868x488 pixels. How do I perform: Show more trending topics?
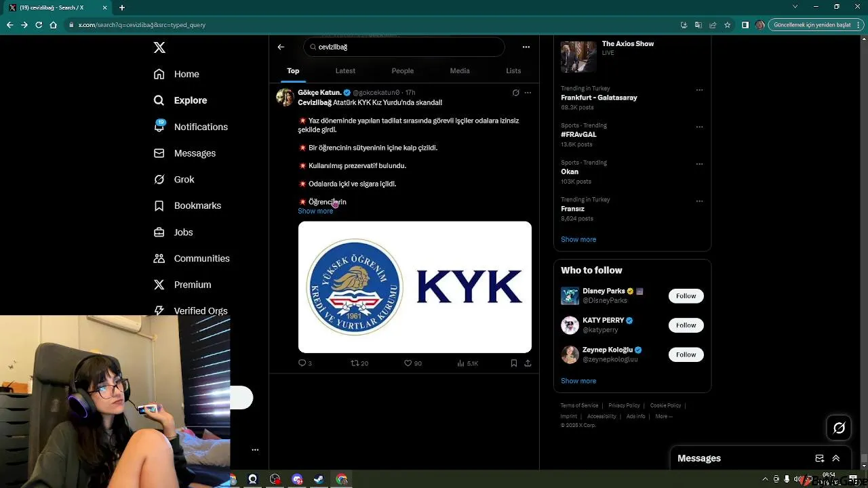point(578,239)
